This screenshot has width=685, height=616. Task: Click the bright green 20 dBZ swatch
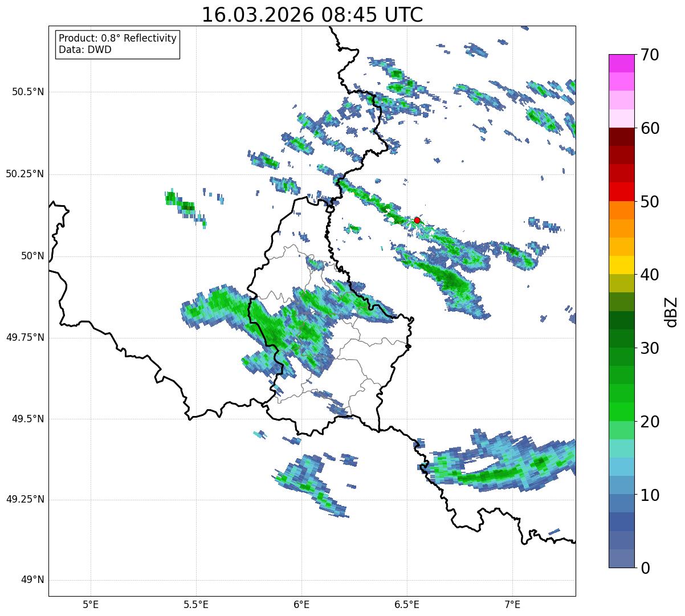(621, 412)
